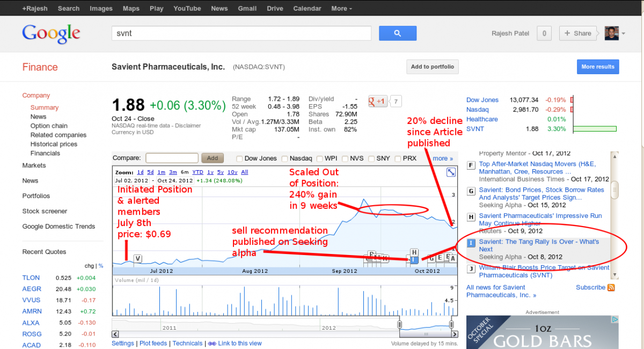The image size is (644, 349).
Task: Open the More dropdown in top bar
Action: (x=342, y=8)
